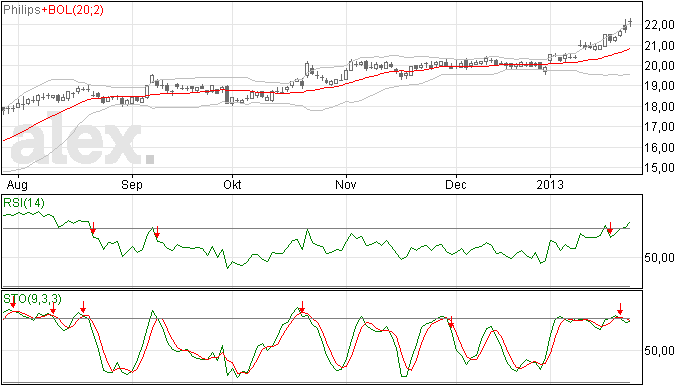Select the Okt label on the time axis
The height and width of the screenshot is (387, 690).
[x=232, y=184]
